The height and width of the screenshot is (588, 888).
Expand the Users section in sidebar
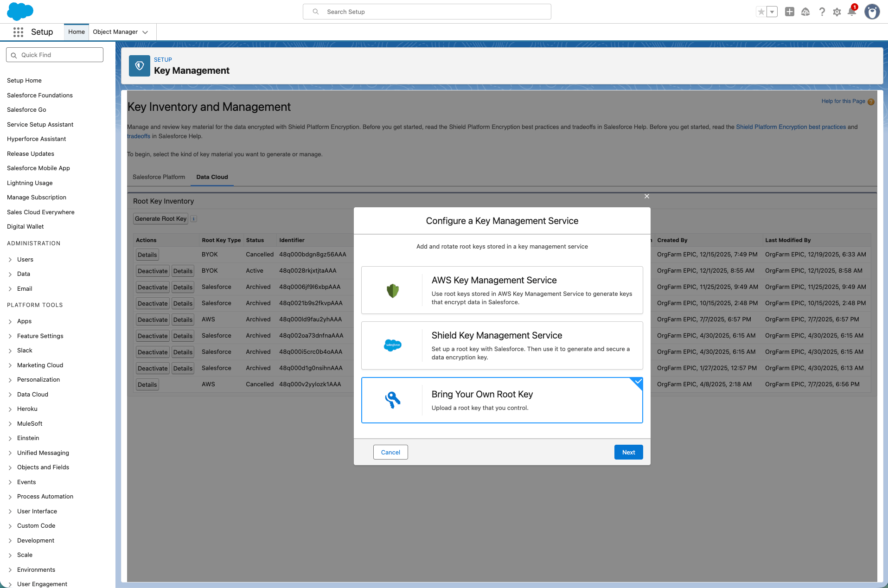[x=10, y=260]
